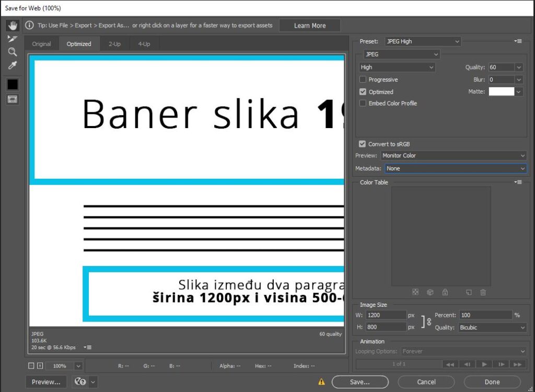
Task: Toggle slices visibility icon
Action: click(x=13, y=99)
